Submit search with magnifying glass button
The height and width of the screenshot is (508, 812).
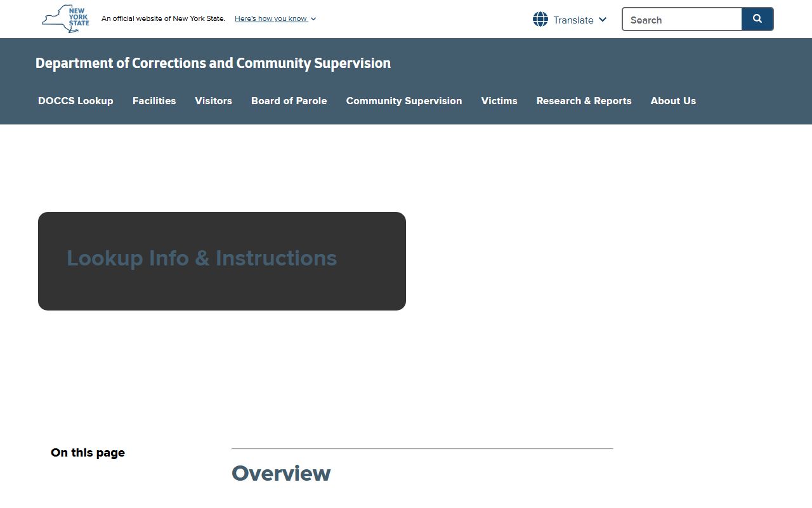(x=757, y=19)
